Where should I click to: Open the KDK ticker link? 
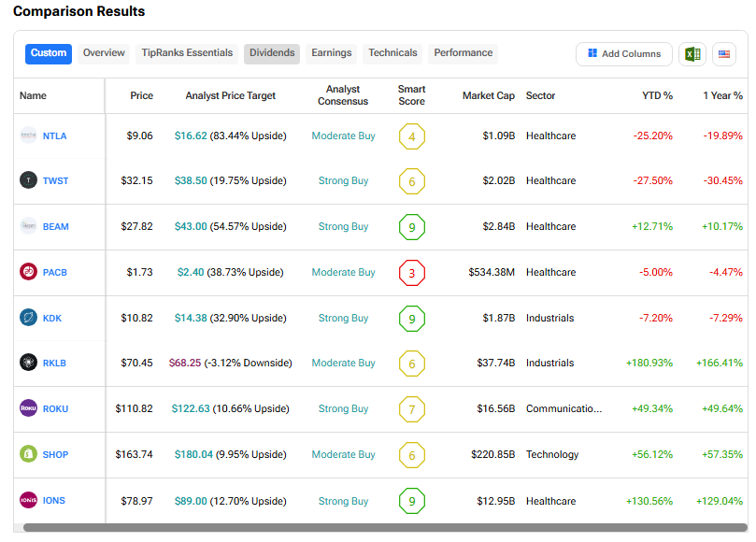52,318
